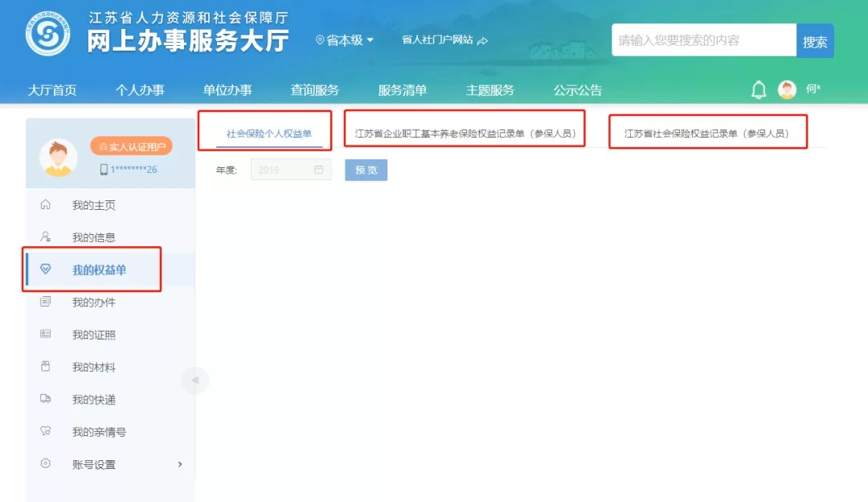Click the person icon beside 我的信息

point(46,237)
